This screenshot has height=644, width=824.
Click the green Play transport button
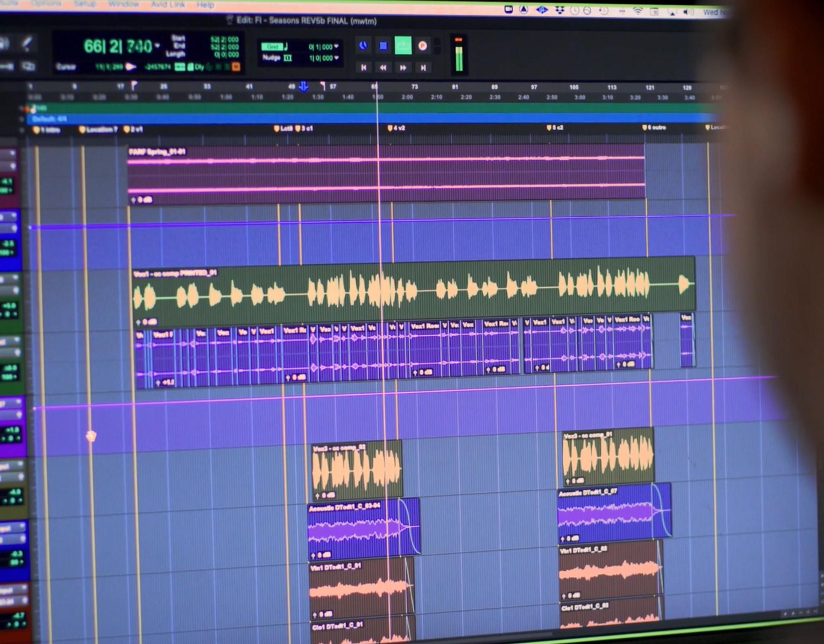403,46
